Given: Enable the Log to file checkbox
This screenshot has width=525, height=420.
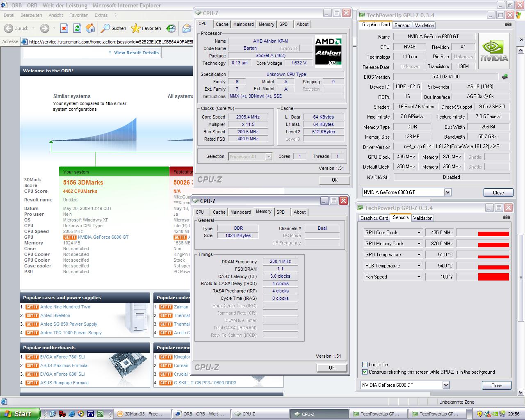Looking at the screenshot, I should click(365, 364).
